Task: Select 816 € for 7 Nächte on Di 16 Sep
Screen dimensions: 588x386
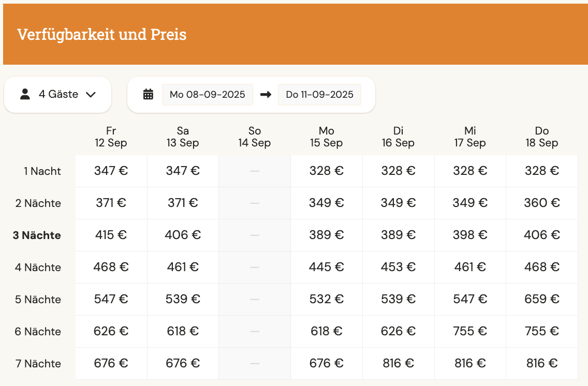Action: click(398, 364)
